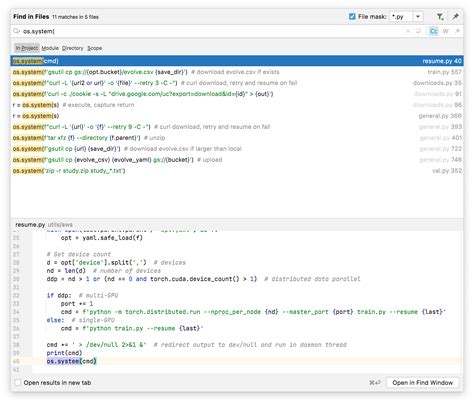
Task: Select the general.py 722 gsutil result
Action: click(237, 149)
